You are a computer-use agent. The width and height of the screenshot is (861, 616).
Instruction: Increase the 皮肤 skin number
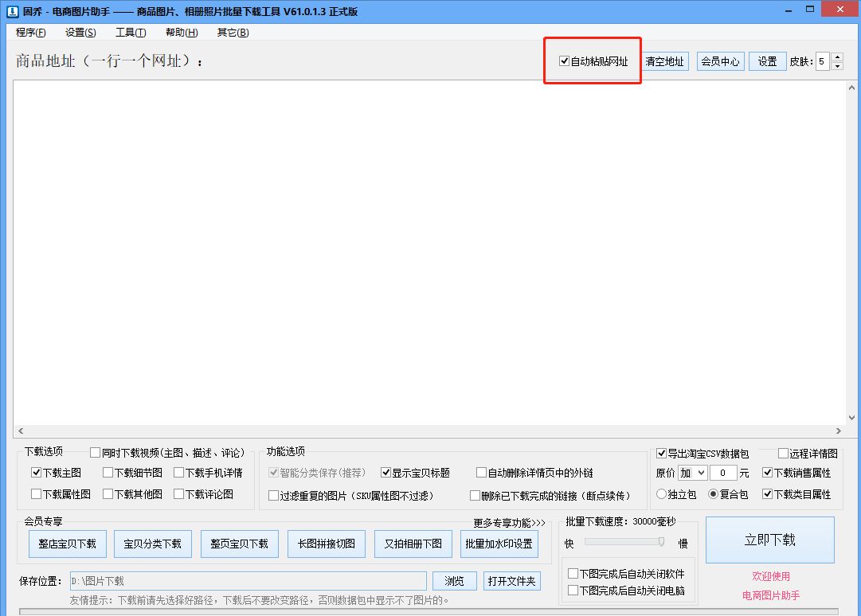[x=837, y=57]
